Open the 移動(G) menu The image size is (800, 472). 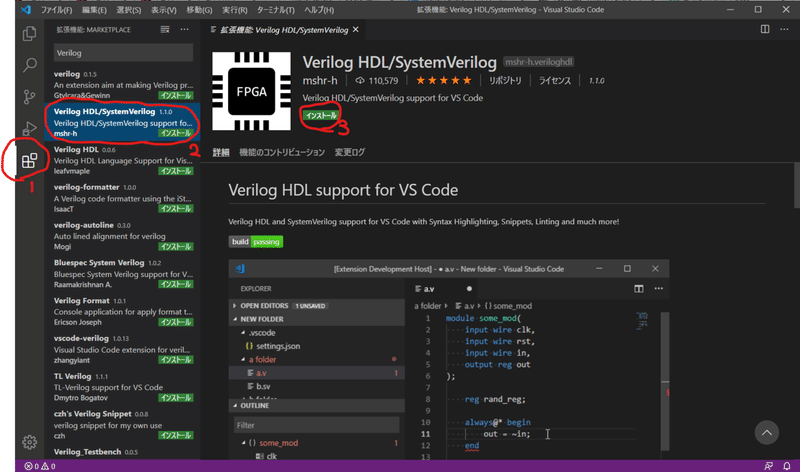click(199, 10)
